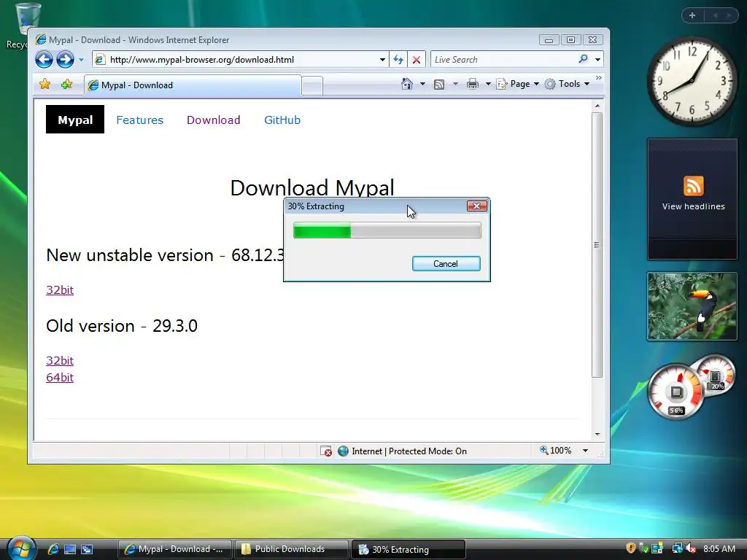The image size is (747, 560).
Task: Click the 100% zoom level button
Action: pos(555,451)
